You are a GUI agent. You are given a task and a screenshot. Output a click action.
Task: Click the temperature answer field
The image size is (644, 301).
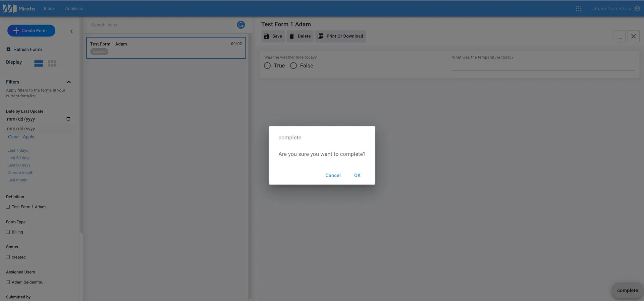(x=543, y=66)
